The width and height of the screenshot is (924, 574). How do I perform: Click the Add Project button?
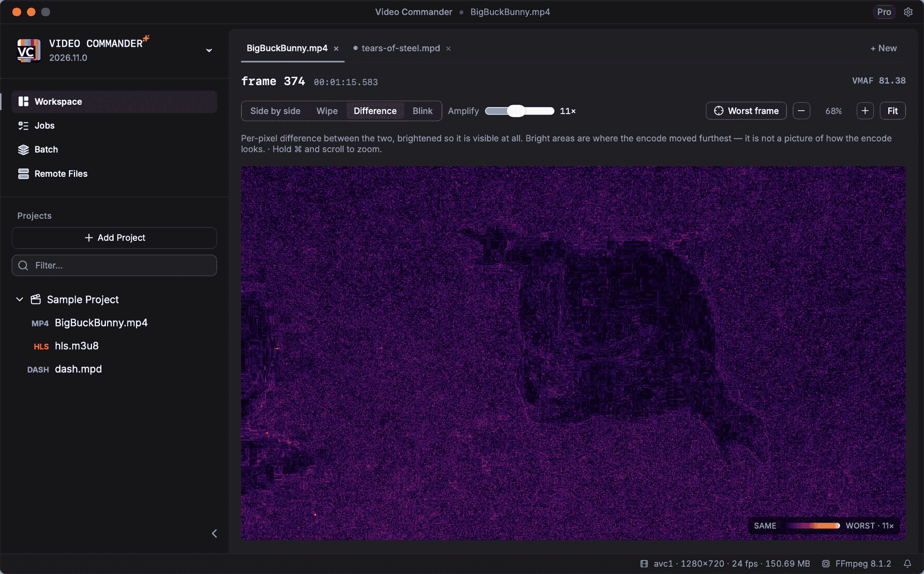point(114,238)
